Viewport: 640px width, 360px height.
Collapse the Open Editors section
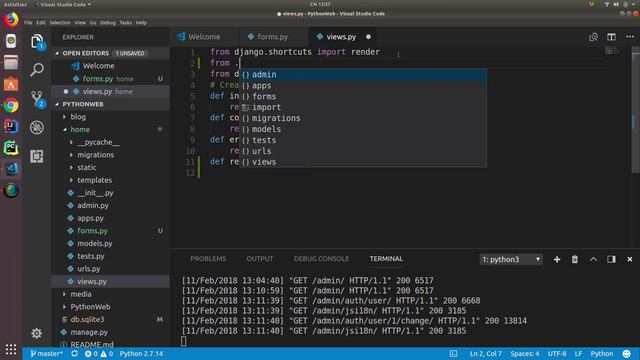tap(57, 53)
